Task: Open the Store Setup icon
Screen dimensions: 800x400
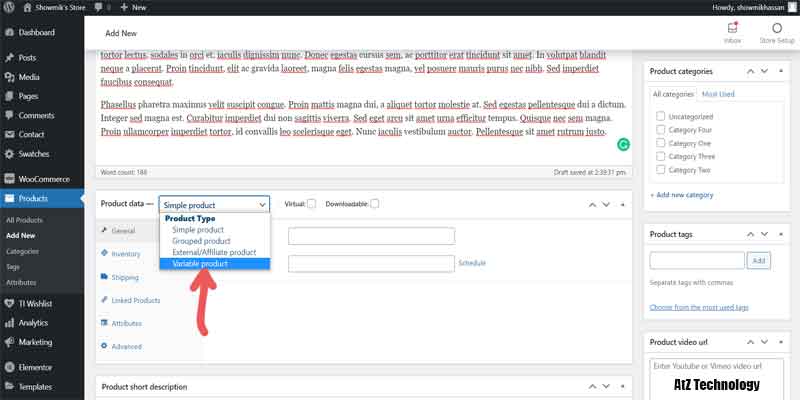Action: click(x=776, y=32)
